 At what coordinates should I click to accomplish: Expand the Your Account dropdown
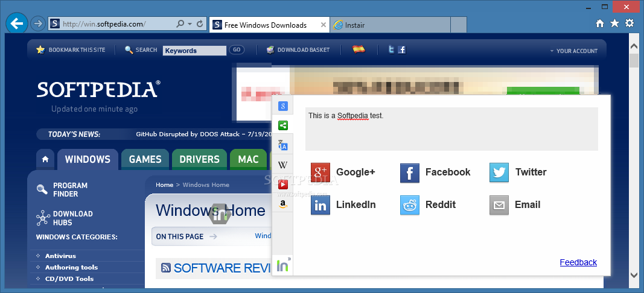pos(574,51)
